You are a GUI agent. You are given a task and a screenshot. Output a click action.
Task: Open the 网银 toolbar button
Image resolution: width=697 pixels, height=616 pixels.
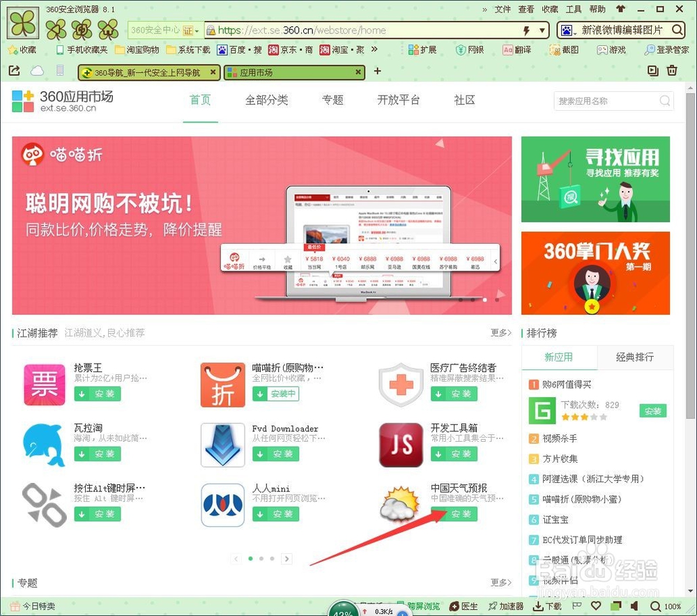click(470, 49)
